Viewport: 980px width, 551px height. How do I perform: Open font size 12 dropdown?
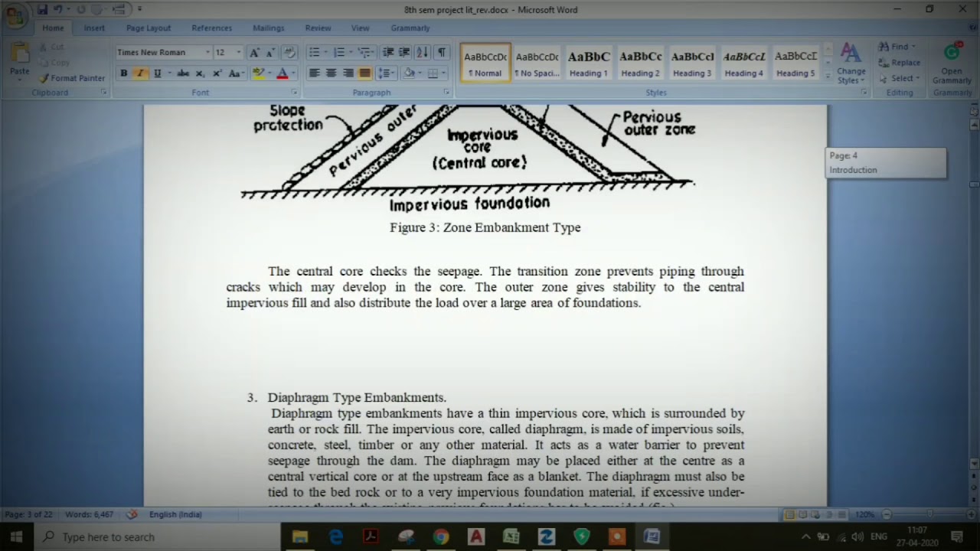pos(238,52)
